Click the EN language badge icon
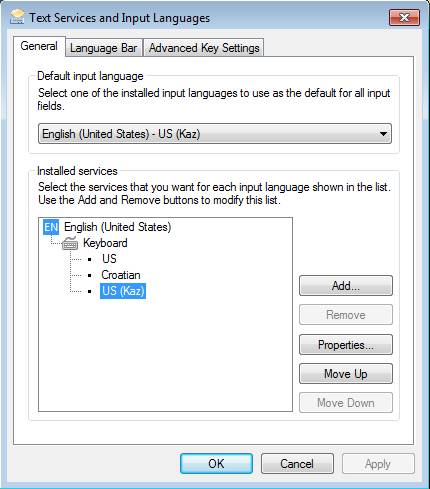 pyautogui.click(x=51, y=227)
